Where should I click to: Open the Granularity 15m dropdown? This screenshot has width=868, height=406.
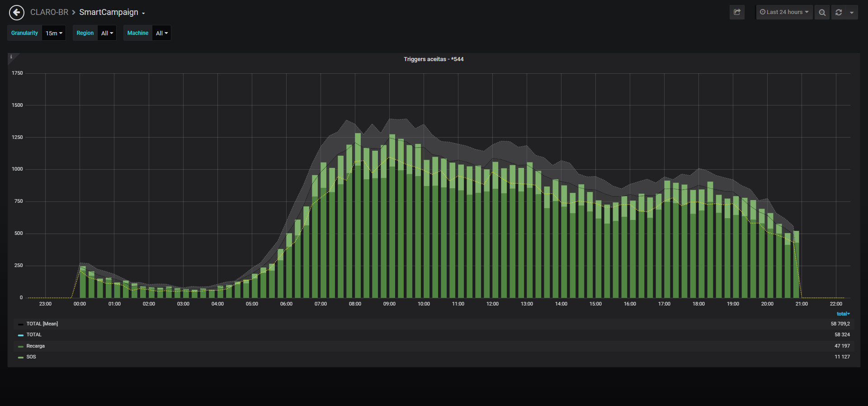coord(54,33)
